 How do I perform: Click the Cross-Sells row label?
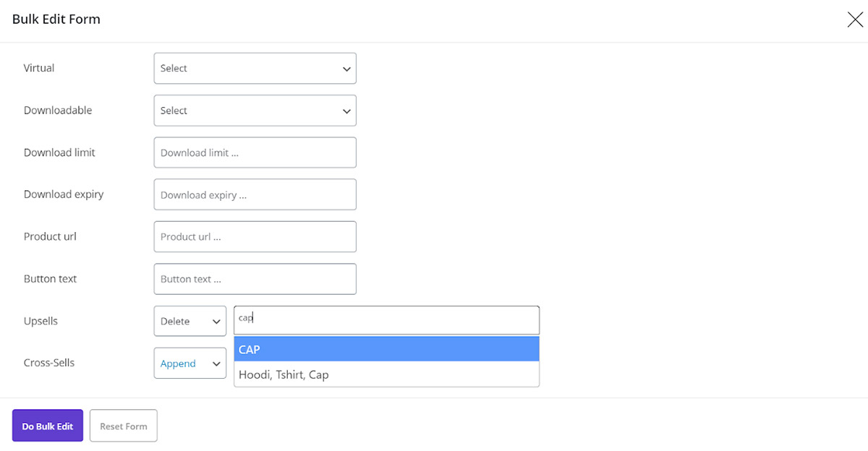(49, 363)
